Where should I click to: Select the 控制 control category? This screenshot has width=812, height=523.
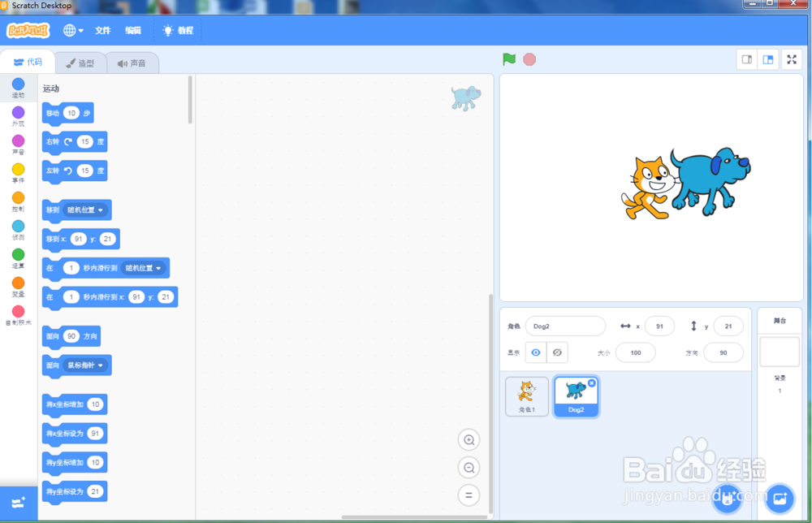[18, 201]
